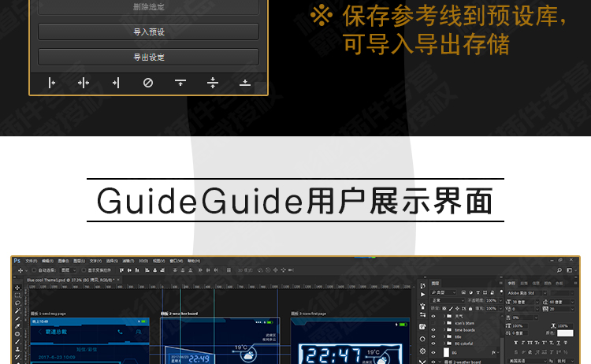Open the 图层(L) menu
Image resolution: width=591 pixels, height=364 pixels.
tap(79, 261)
